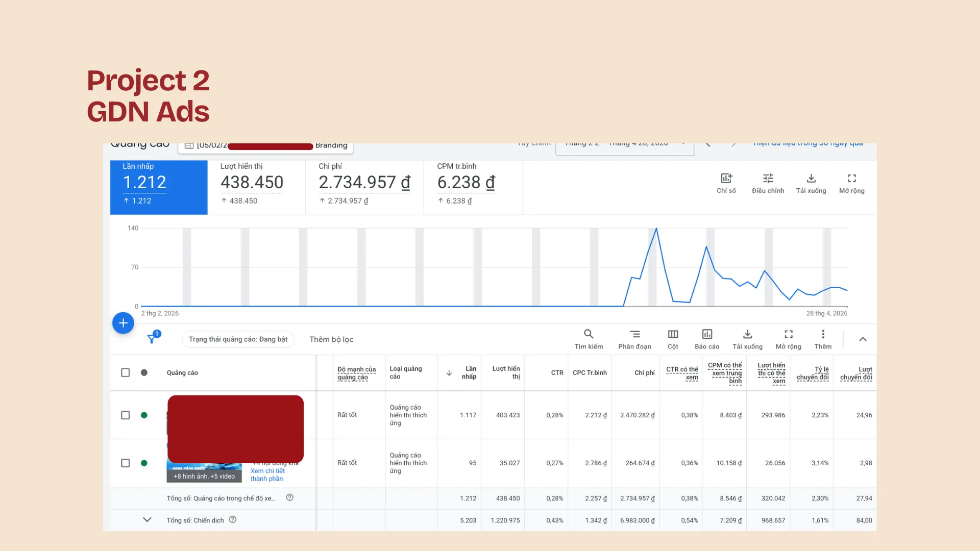Screen dimensions: 980x551
Task: Sort by Loại quảng cáo column header
Action: click(x=406, y=372)
